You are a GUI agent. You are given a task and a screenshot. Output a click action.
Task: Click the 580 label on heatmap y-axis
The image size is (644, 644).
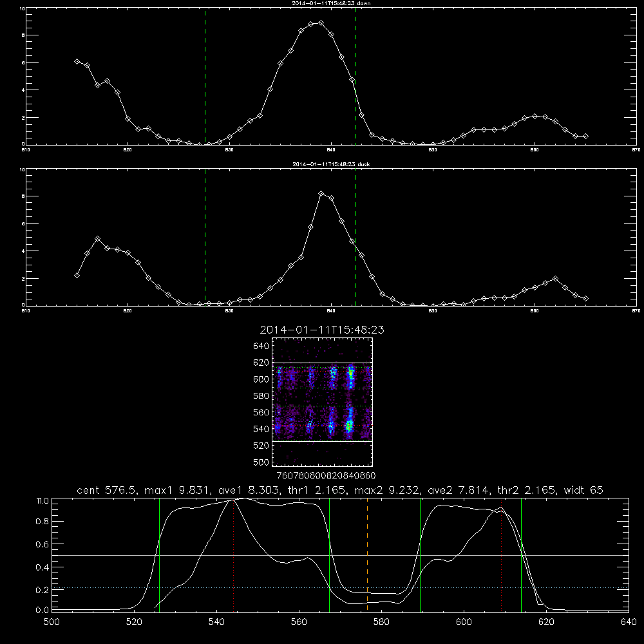[261, 396]
